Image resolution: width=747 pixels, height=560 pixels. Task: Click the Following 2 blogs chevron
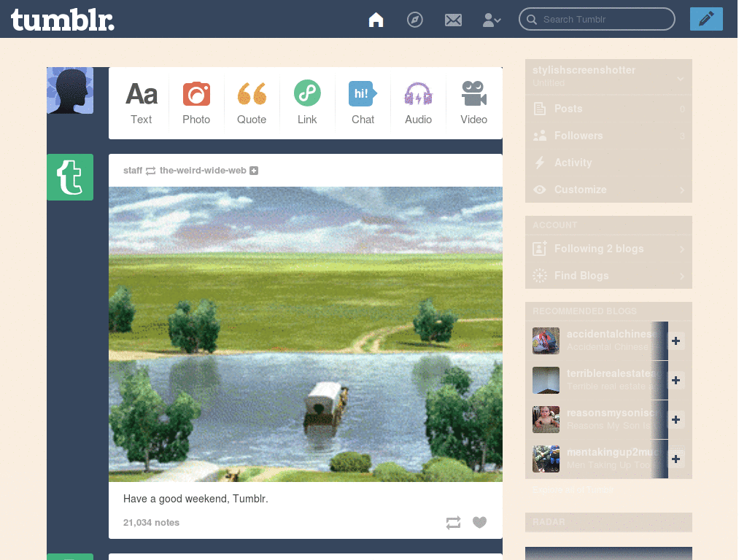[682, 249]
